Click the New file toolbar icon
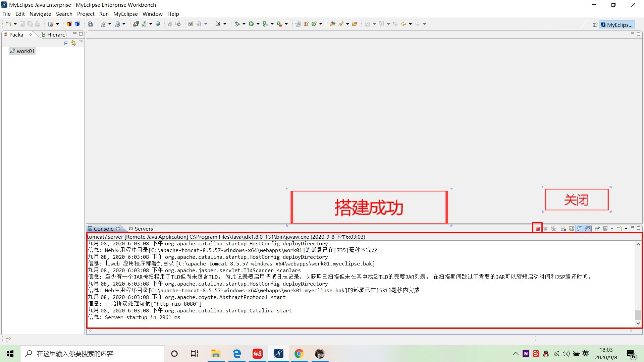This screenshot has width=644, height=362. coord(8,24)
